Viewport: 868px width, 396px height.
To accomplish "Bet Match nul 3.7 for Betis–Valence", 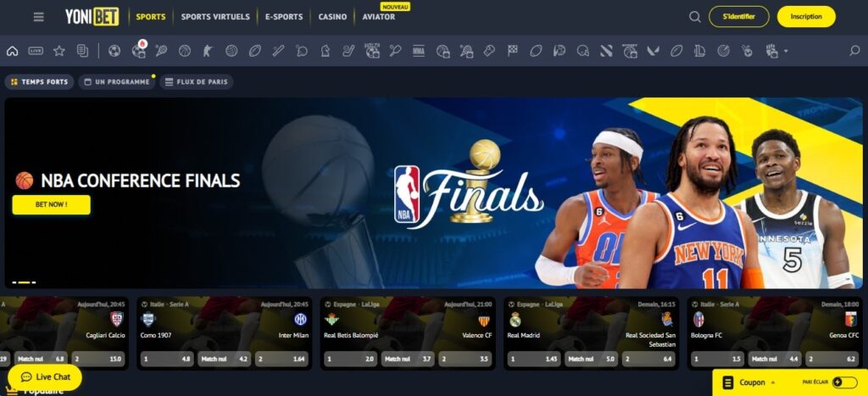I will click(x=408, y=359).
